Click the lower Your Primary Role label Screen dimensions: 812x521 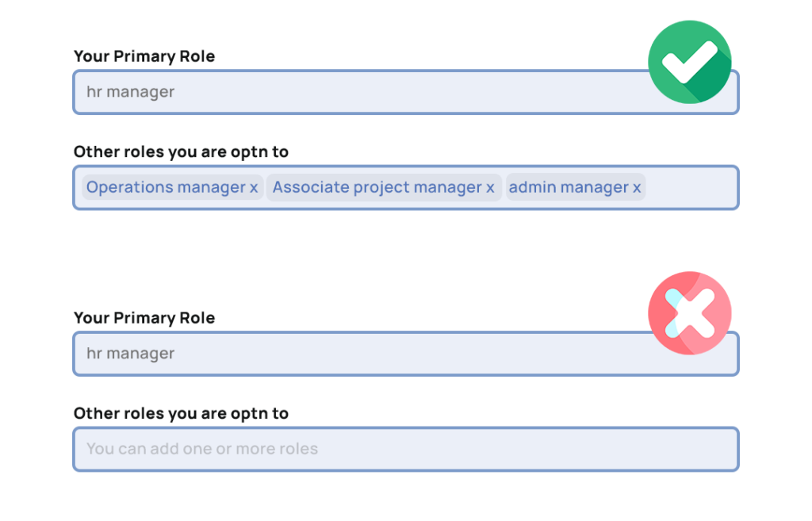[144, 317]
